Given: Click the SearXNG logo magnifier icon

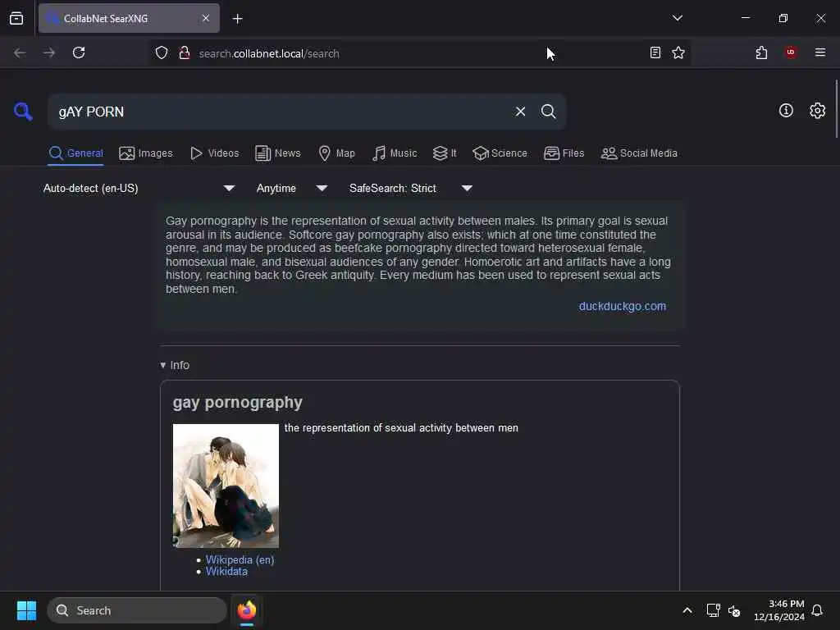Looking at the screenshot, I should click(x=23, y=112).
